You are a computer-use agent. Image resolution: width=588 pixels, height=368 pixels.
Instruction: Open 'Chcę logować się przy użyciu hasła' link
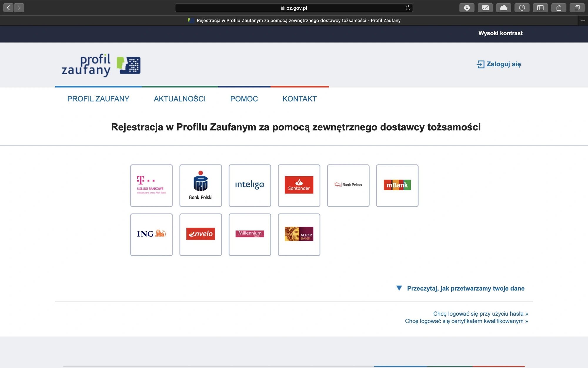480,314
